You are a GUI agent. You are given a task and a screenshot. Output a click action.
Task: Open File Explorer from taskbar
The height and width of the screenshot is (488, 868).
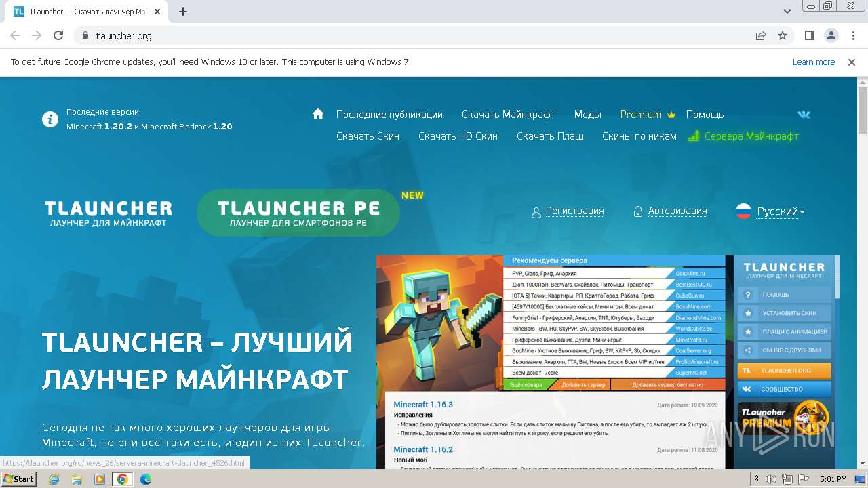click(x=77, y=479)
